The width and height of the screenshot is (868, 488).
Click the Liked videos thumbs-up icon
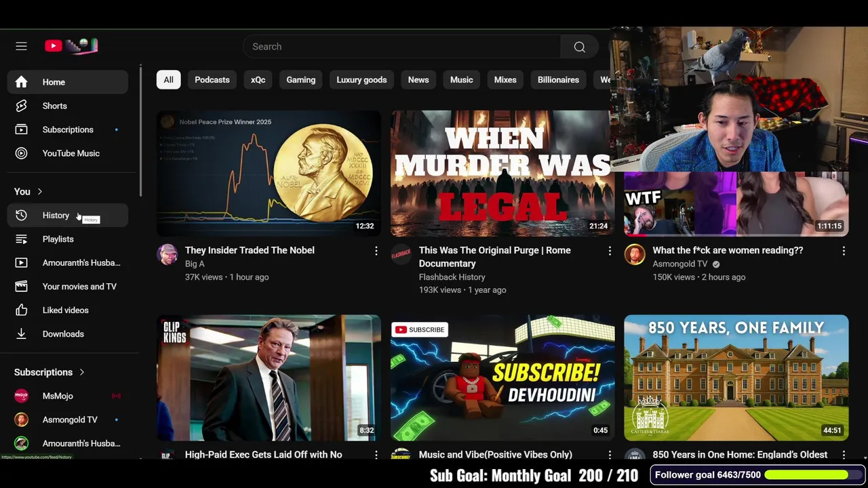click(x=21, y=310)
